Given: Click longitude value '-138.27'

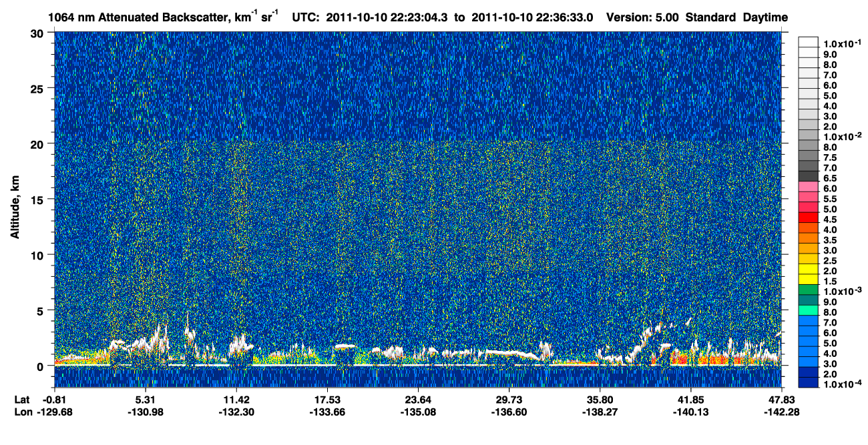Looking at the screenshot, I should pyautogui.click(x=600, y=412).
